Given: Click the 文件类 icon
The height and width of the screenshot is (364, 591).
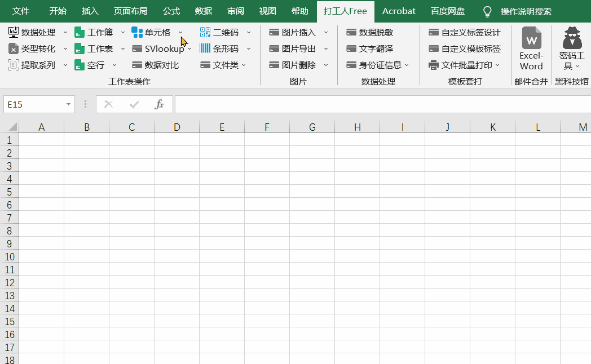Looking at the screenshot, I should (x=205, y=65).
